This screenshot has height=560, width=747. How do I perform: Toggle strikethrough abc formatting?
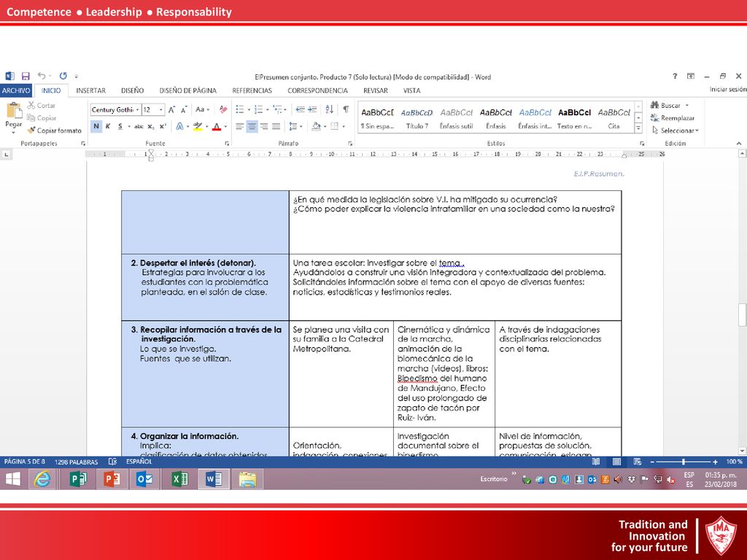click(x=139, y=126)
